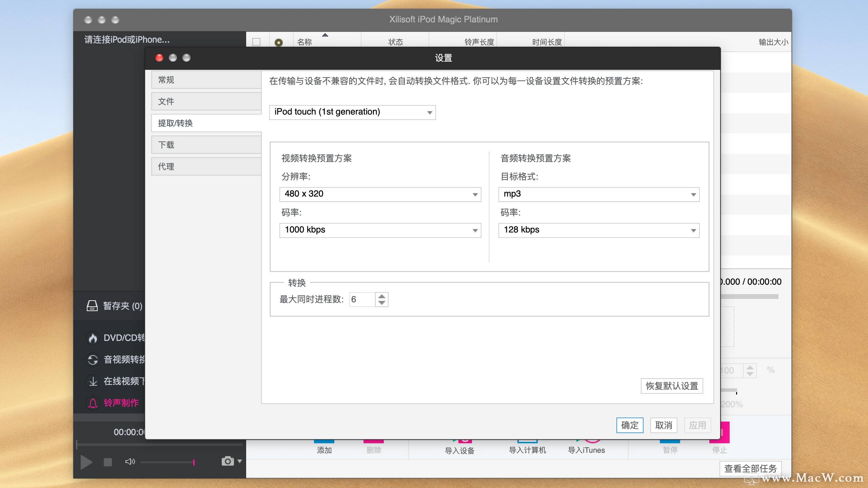The image size is (868, 488).
Task: Open the 代理 settings tab
Action: (206, 167)
